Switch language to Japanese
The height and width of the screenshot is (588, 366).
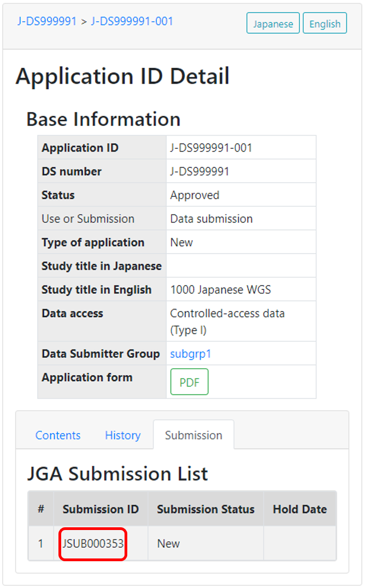click(273, 24)
